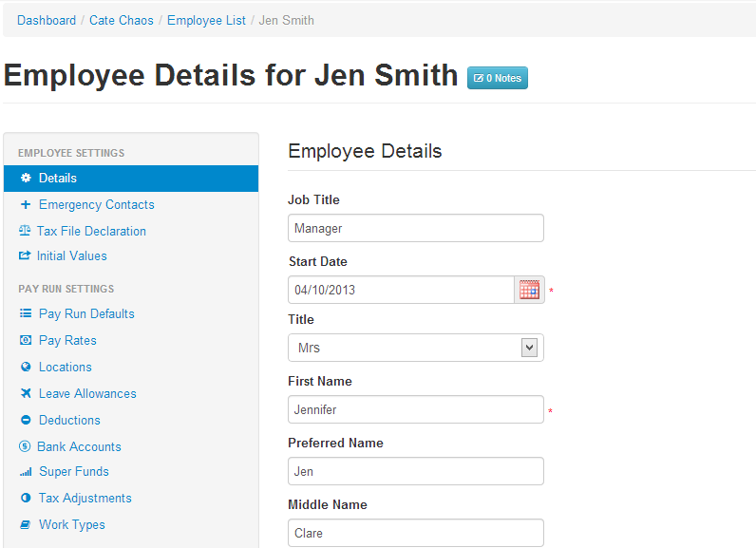Click the bar chart icon beside Super Funds
The image size is (756, 548).
[x=26, y=472]
